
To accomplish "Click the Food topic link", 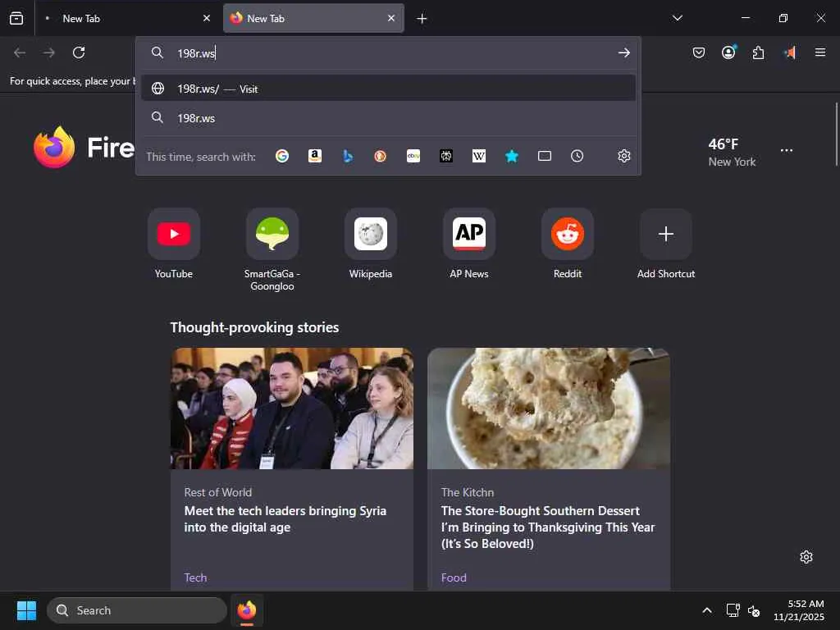I will coord(453,577).
